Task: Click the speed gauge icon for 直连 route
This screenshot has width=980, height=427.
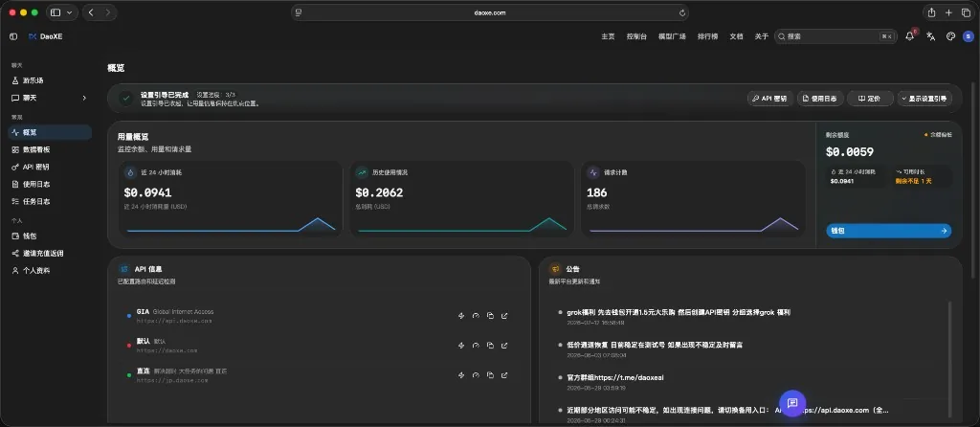Action: (x=476, y=375)
